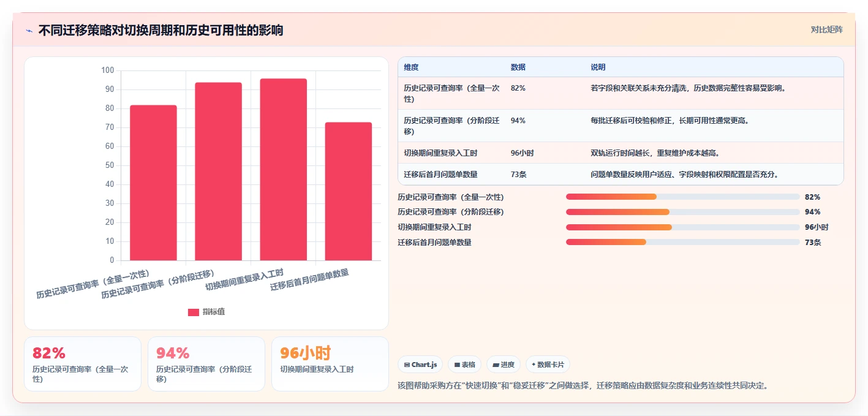Click the chart bar valued at 82
Screen dimensions: 868x416
[153, 183]
